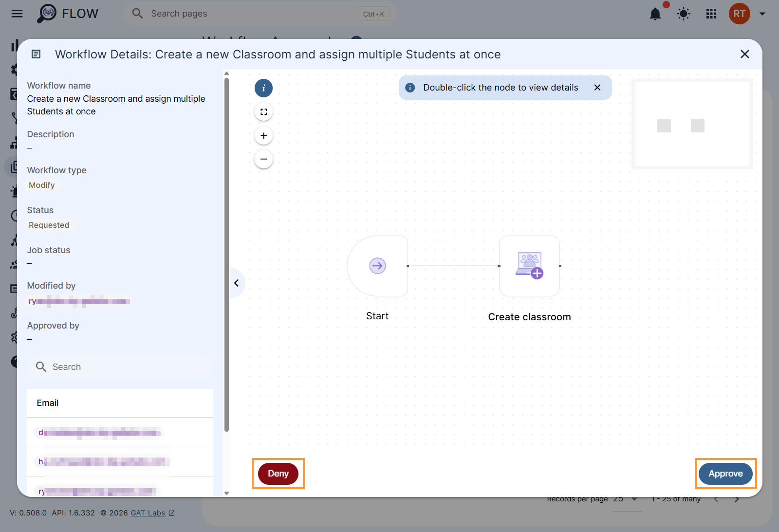Image resolution: width=779 pixels, height=532 pixels.
Task: Click the Create classroom label
Action: 529,317
